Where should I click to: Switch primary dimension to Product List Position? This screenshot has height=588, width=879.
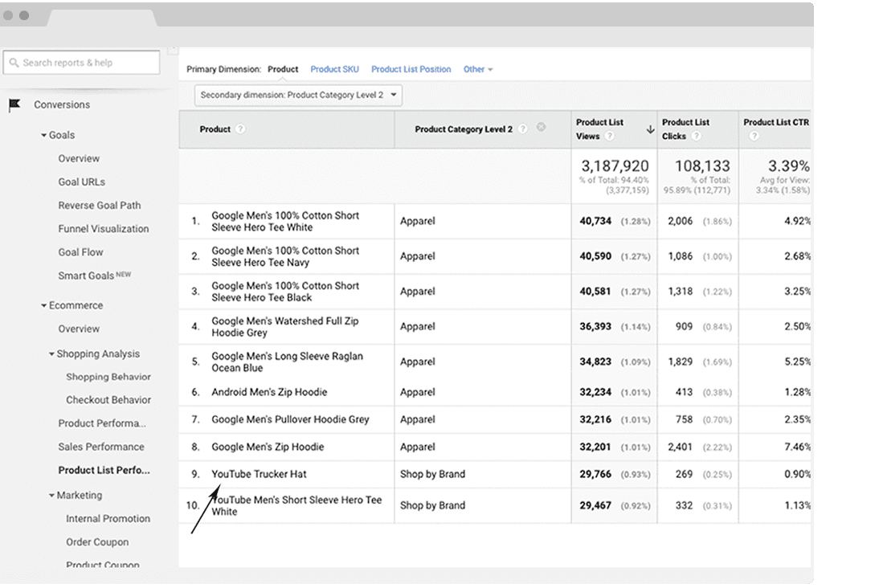(411, 69)
